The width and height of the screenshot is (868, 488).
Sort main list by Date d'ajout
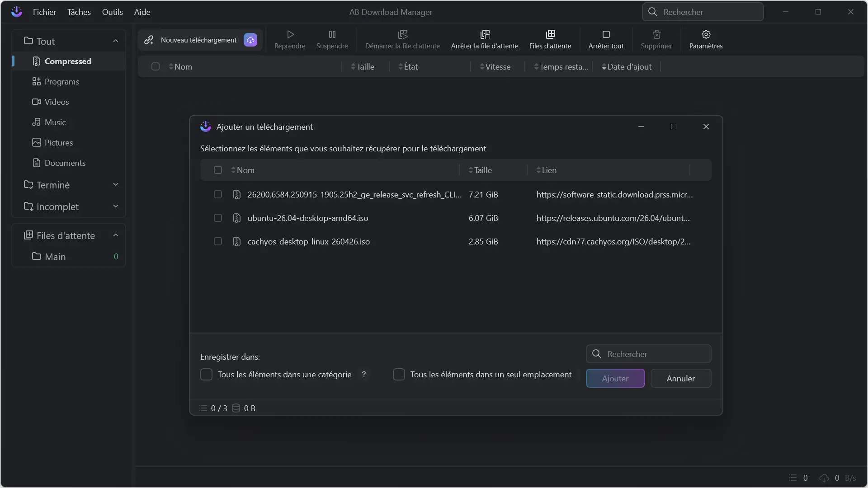click(x=627, y=66)
